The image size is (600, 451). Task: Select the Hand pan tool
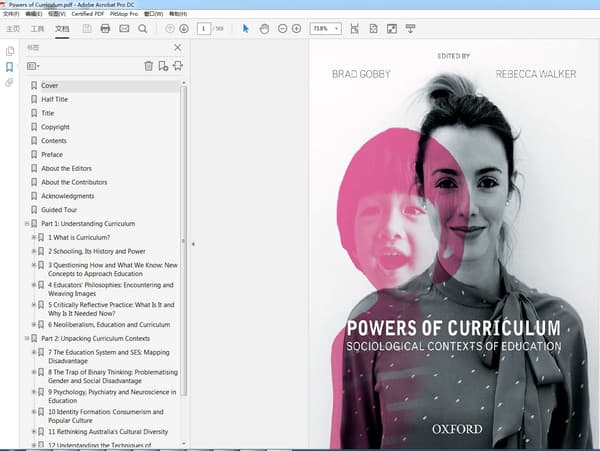click(x=264, y=29)
